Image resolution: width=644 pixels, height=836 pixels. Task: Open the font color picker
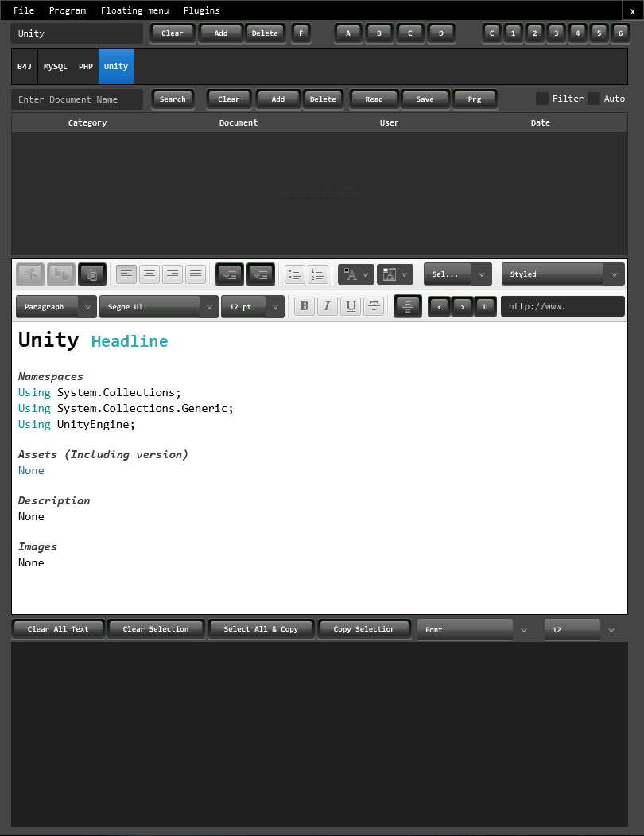point(351,274)
